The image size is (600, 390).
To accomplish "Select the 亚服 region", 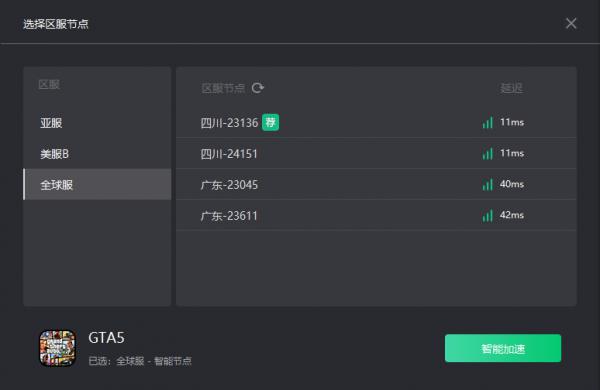I will coord(97,123).
